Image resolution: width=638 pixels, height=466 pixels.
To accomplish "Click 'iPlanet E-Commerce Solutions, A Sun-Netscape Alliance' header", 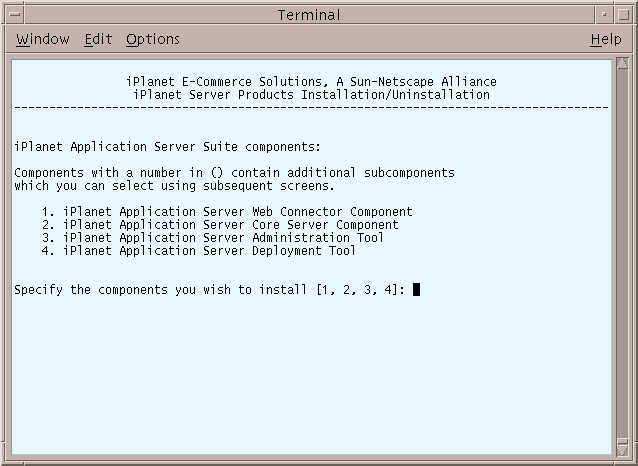I will point(311,82).
